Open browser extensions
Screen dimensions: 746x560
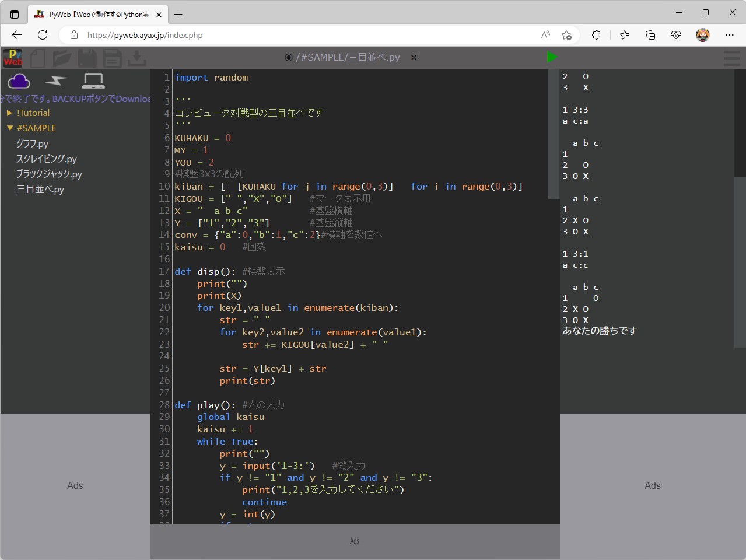596,35
